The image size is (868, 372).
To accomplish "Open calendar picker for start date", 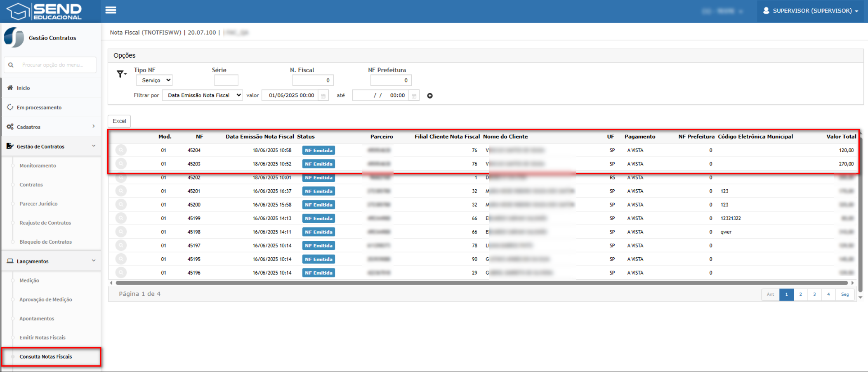I will [x=323, y=96].
